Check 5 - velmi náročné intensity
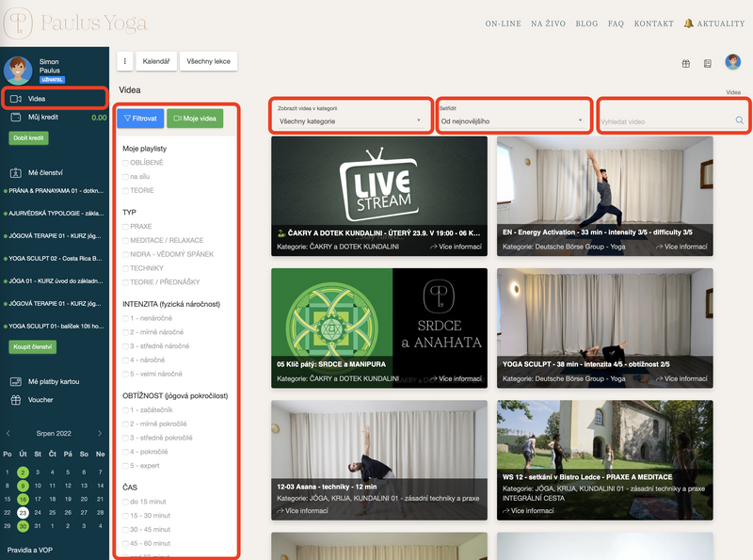 tap(125, 375)
